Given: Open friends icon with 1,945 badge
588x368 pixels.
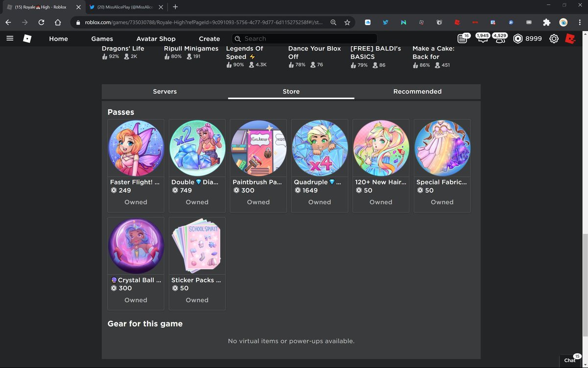Looking at the screenshot, I should (x=483, y=38).
